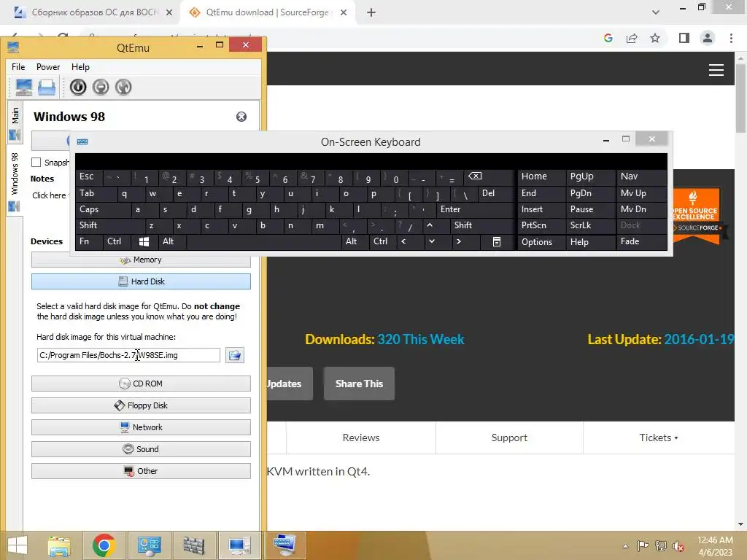
Task: Open SourceForge hamburger menu
Action: (x=716, y=70)
